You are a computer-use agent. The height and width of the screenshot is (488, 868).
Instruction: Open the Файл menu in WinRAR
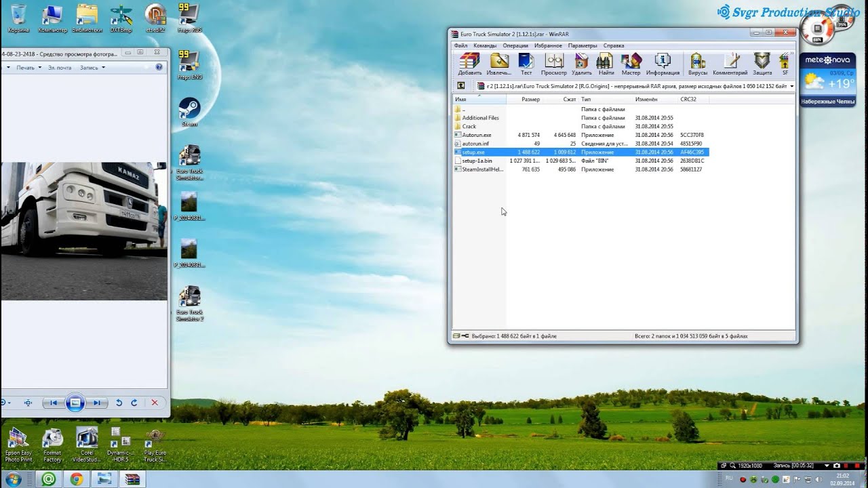tap(461, 45)
